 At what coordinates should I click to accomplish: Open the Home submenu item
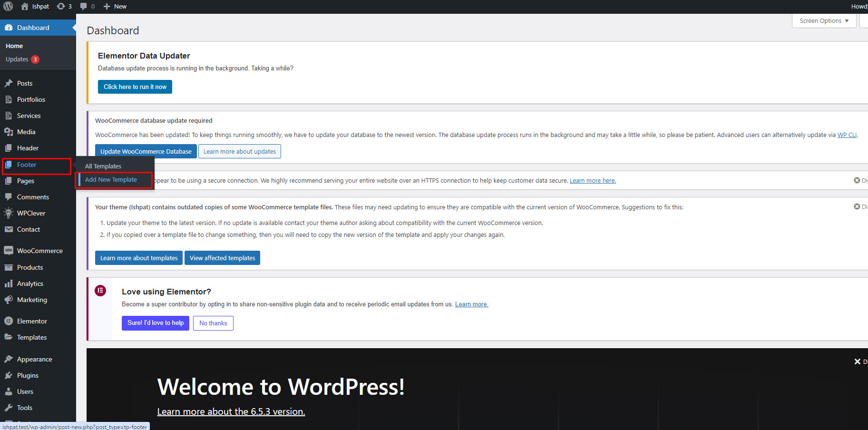pyautogui.click(x=14, y=46)
